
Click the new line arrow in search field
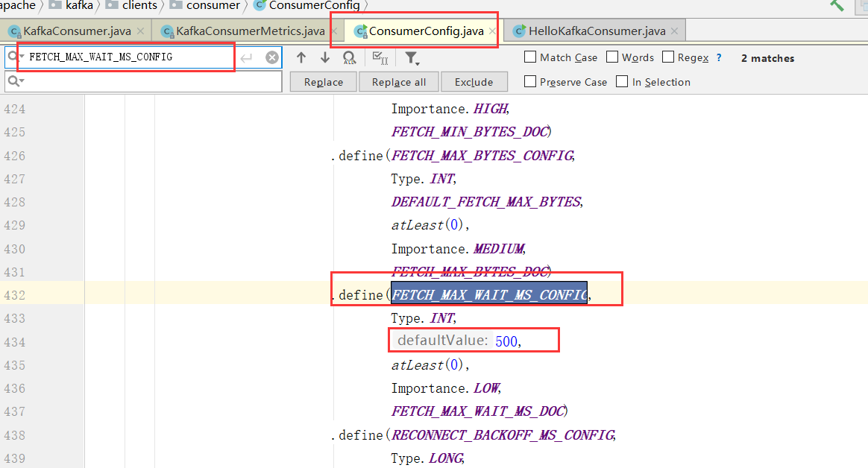[247, 57]
